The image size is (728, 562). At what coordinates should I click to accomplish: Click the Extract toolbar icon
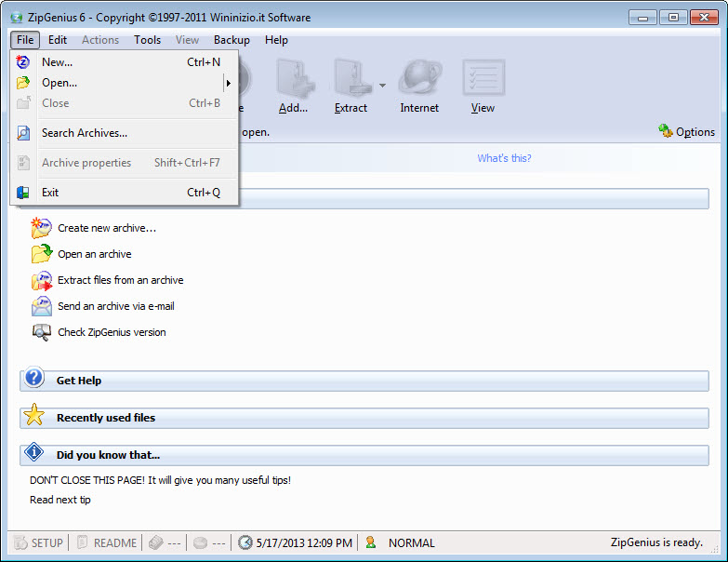pyautogui.click(x=352, y=77)
